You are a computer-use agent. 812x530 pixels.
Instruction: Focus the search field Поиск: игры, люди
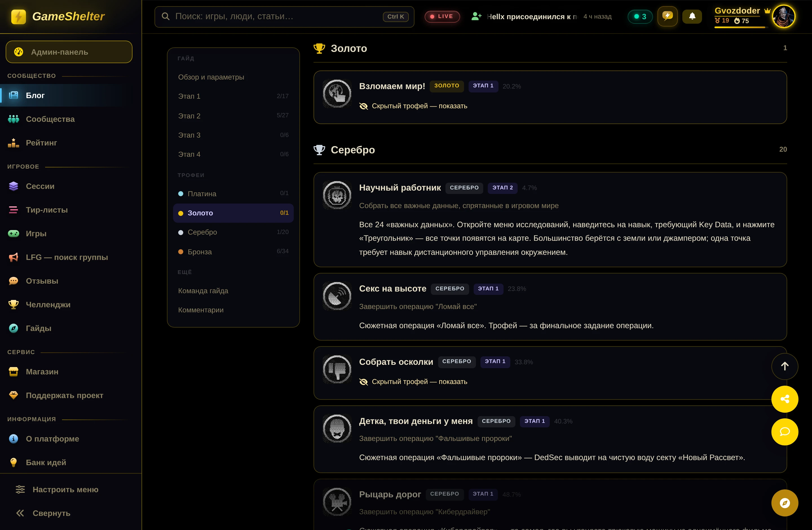coord(284,16)
